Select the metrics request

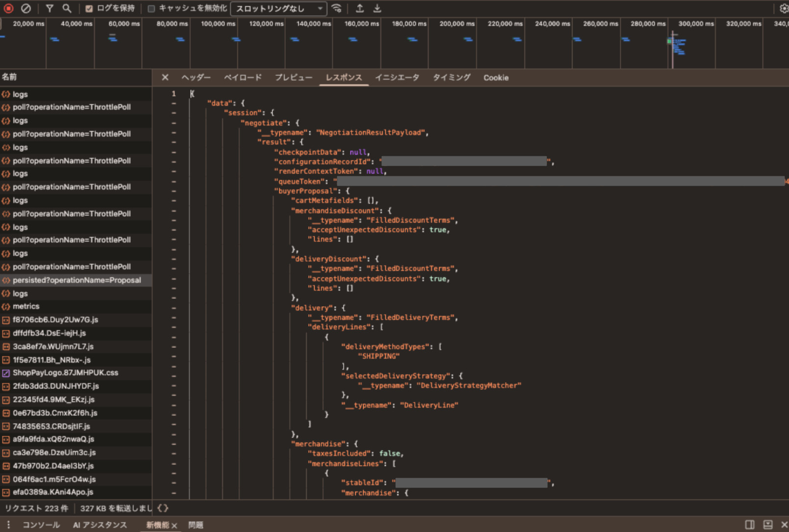tap(76, 306)
